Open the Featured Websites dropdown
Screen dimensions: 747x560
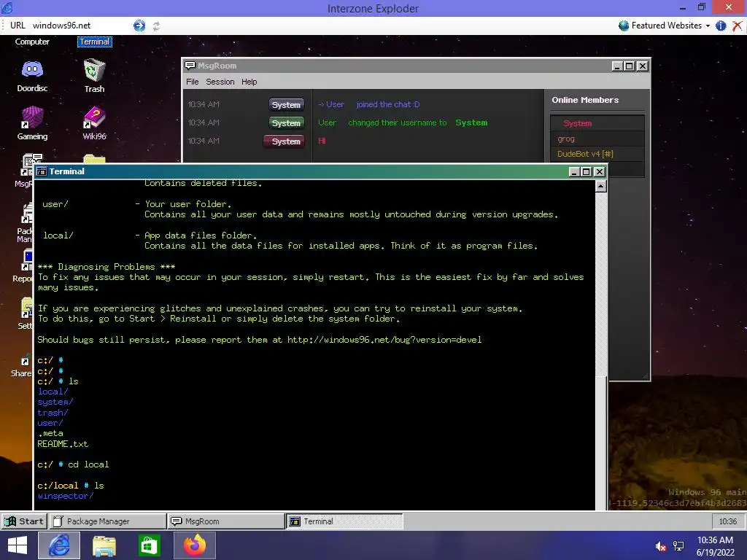click(664, 26)
